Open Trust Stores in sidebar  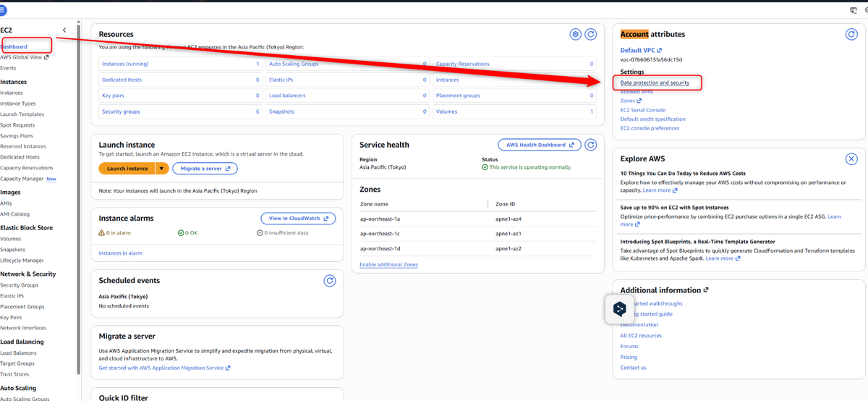point(16,374)
